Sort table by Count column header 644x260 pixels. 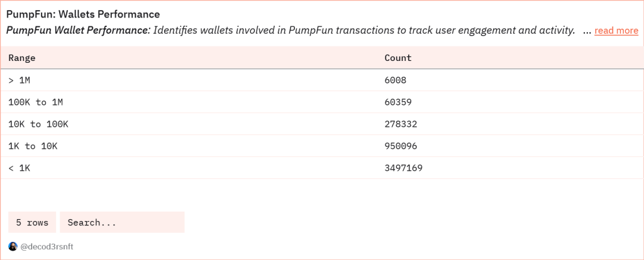point(398,58)
